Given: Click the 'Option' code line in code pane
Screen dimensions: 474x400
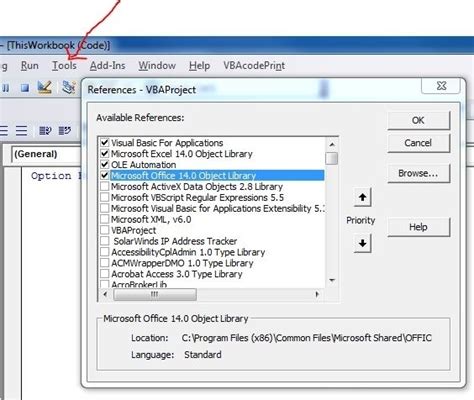Looking at the screenshot, I should (56, 176).
